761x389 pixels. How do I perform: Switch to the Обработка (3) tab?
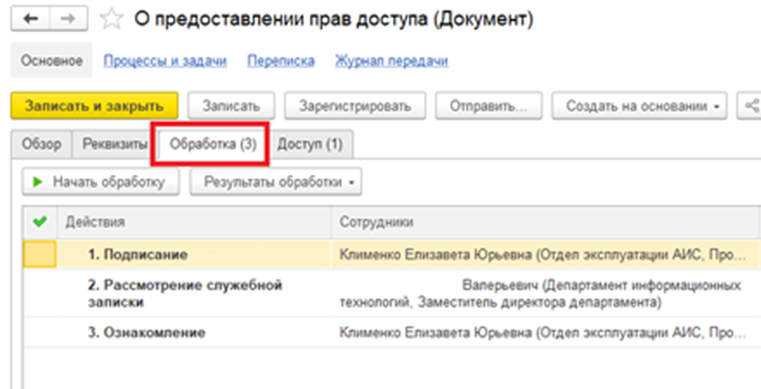pos(213,144)
